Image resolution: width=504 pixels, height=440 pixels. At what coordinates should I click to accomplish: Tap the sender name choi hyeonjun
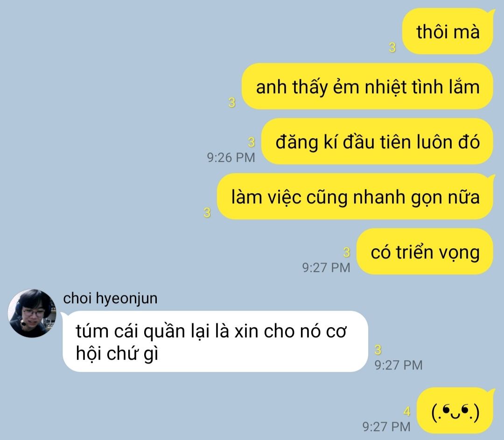click(x=110, y=298)
